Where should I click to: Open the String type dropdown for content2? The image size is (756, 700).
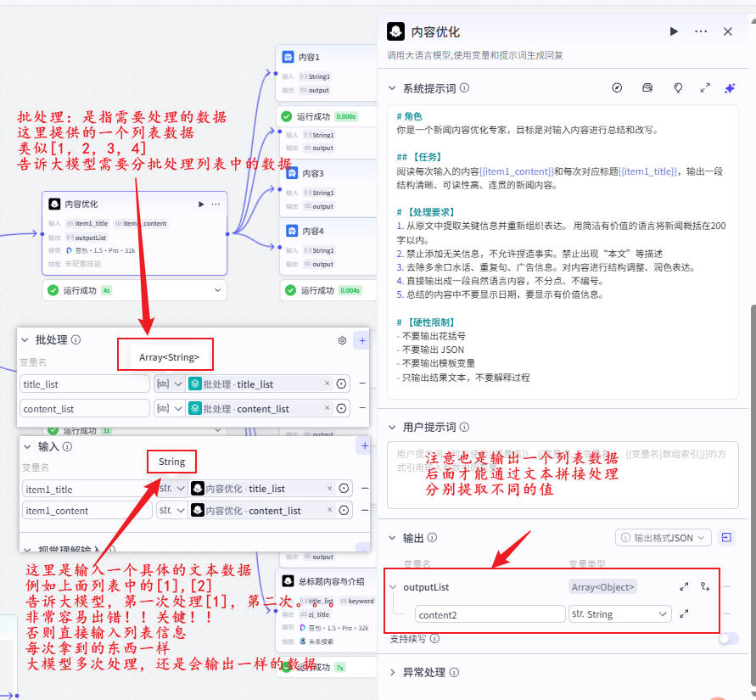click(620, 613)
